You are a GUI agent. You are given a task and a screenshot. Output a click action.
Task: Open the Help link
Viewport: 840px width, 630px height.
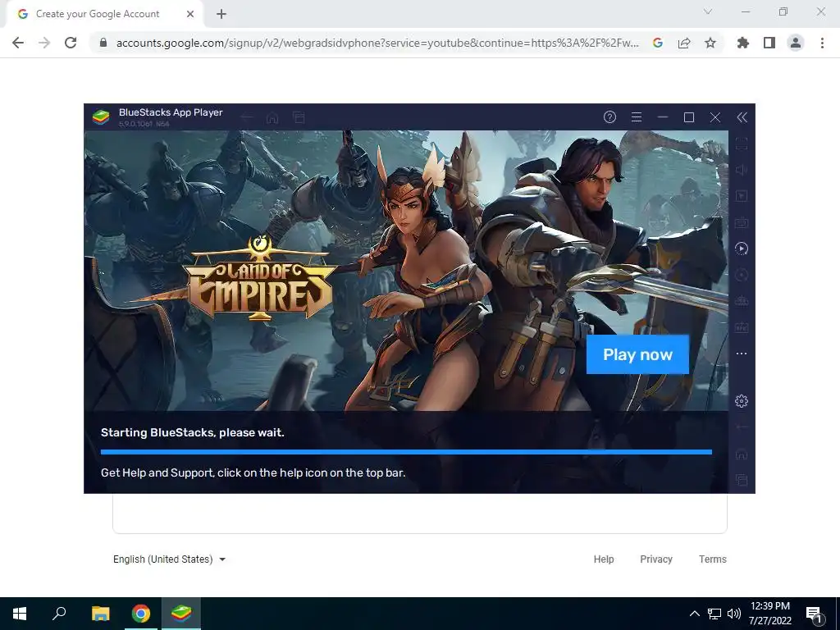604,559
